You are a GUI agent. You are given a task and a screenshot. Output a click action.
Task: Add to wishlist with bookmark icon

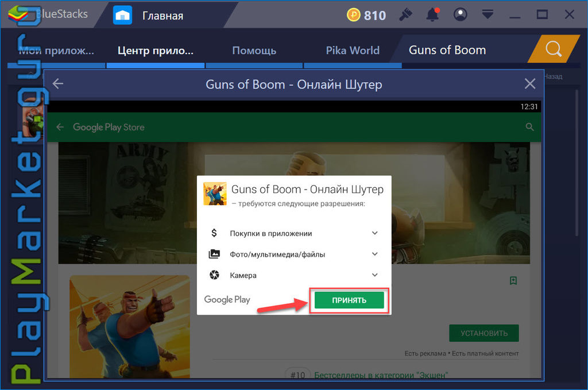[x=513, y=280]
